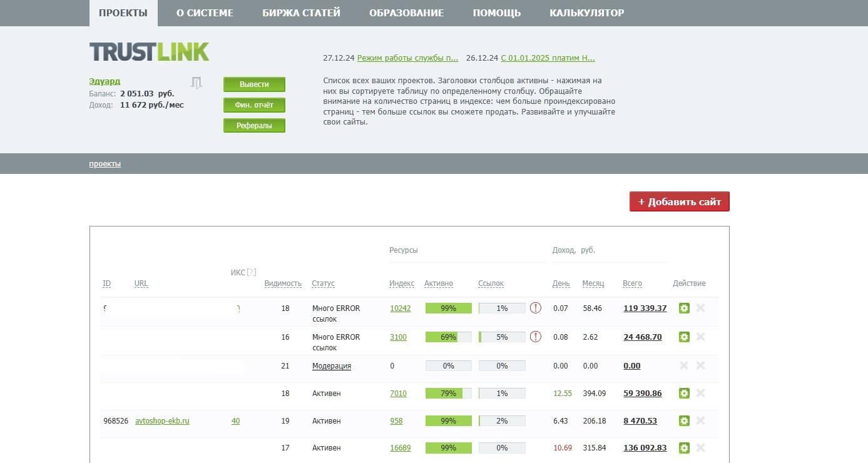Screen dimensions: 868x463
Task: Open the ПОМОЩЬ menu item
Action: point(497,13)
